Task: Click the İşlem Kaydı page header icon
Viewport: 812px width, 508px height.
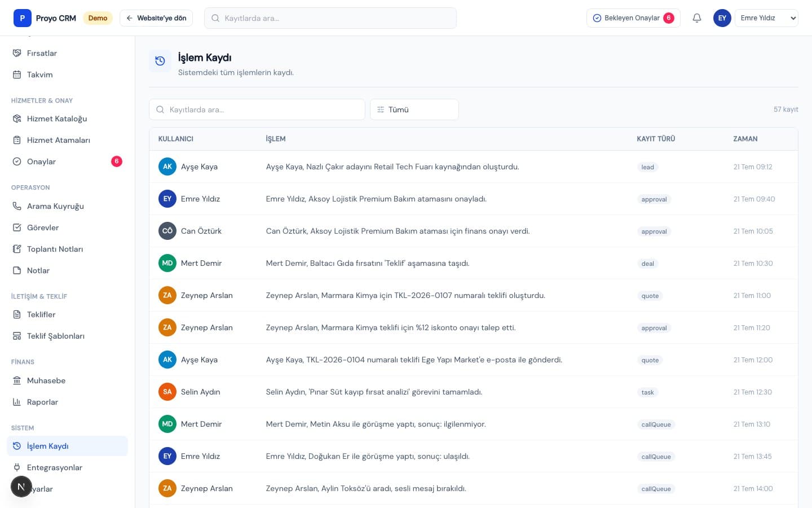Action: [x=160, y=61]
